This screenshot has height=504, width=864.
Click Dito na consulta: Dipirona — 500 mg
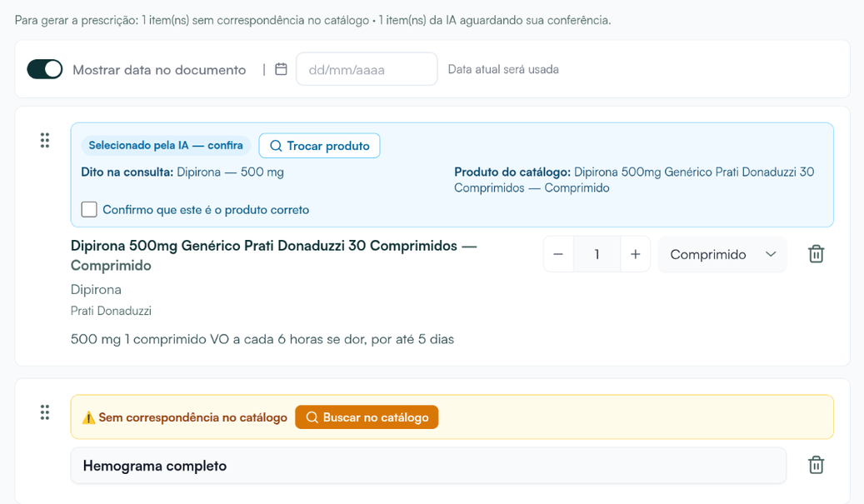[182, 172]
